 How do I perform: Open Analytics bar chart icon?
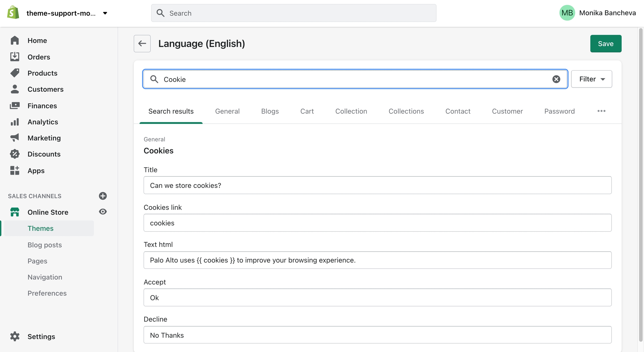point(15,122)
